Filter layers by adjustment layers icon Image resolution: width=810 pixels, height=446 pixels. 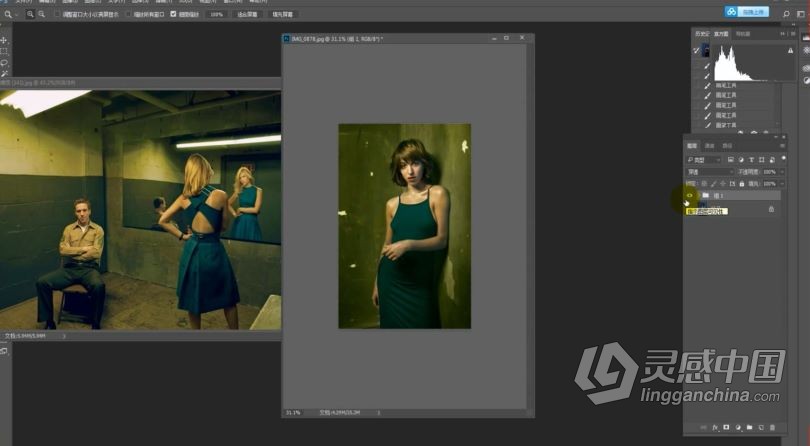click(x=741, y=160)
